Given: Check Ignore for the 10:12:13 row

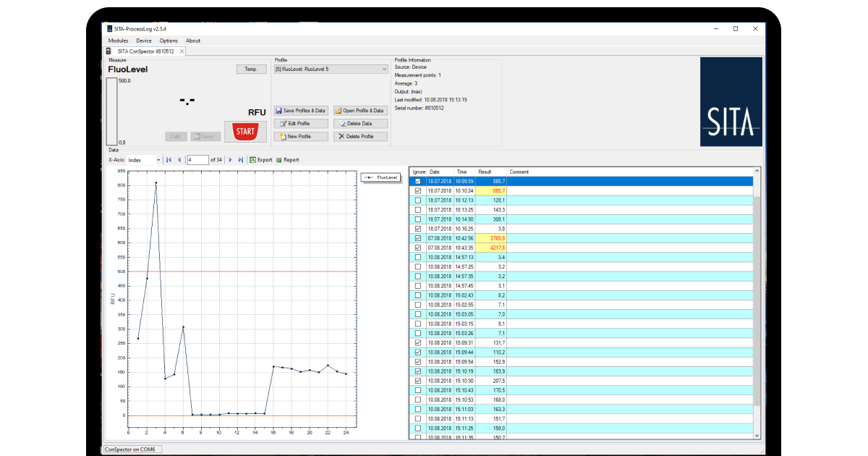Looking at the screenshot, I should (417, 200).
